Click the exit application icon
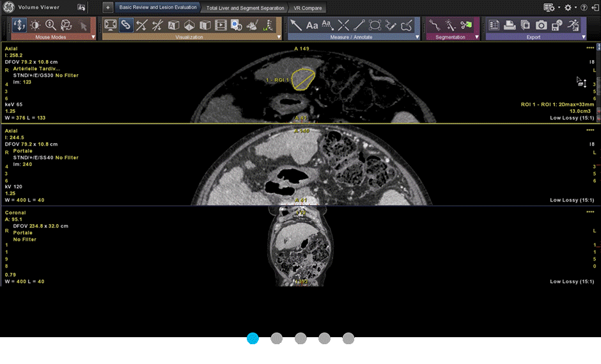The image size is (601, 364). pyautogui.click(x=595, y=7)
